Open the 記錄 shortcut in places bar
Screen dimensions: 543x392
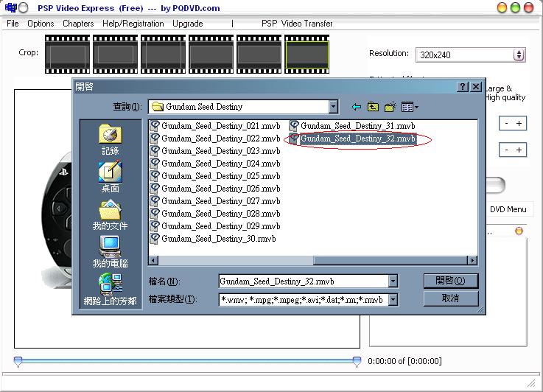tap(110, 140)
